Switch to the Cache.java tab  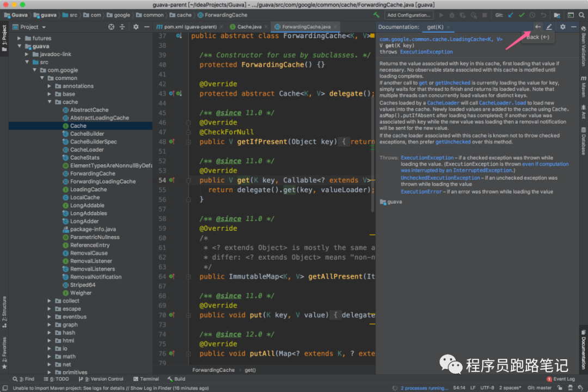248,27
